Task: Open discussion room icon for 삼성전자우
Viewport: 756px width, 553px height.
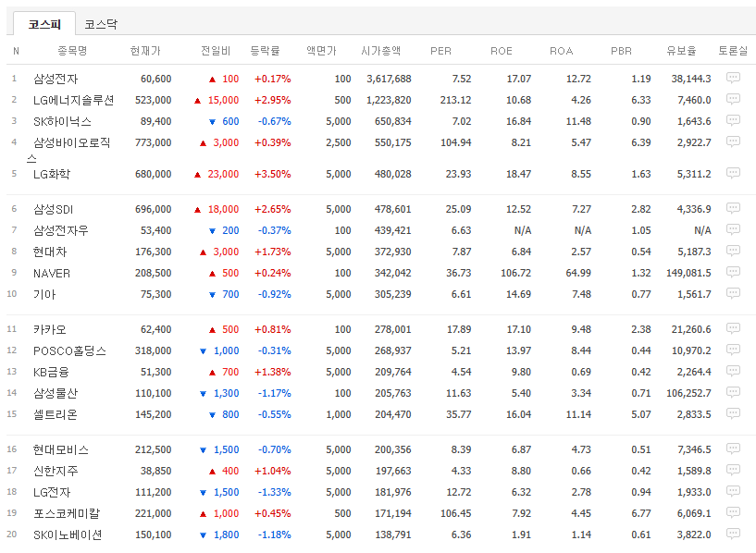Action: click(733, 229)
